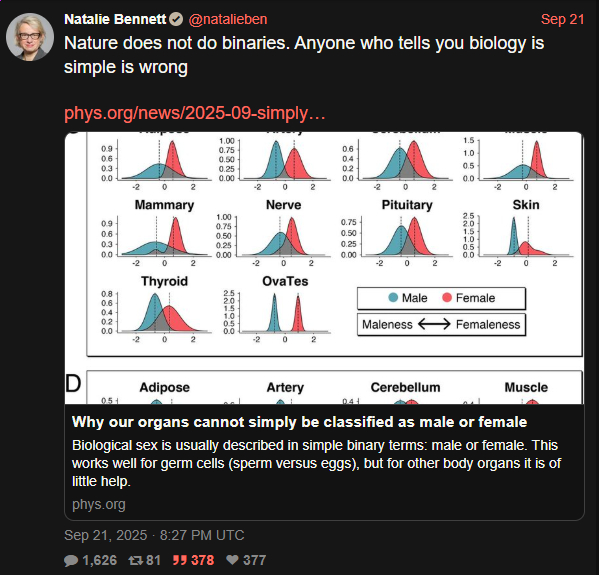This screenshot has width=599, height=575.
Task: Open the @natalieben handle link
Action: tap(228, 19)
